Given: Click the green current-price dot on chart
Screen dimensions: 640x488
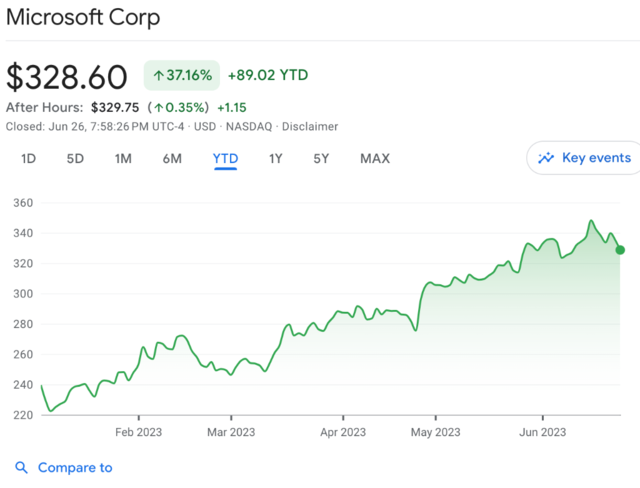Looking at the screenshot, I should click(620, 250).
